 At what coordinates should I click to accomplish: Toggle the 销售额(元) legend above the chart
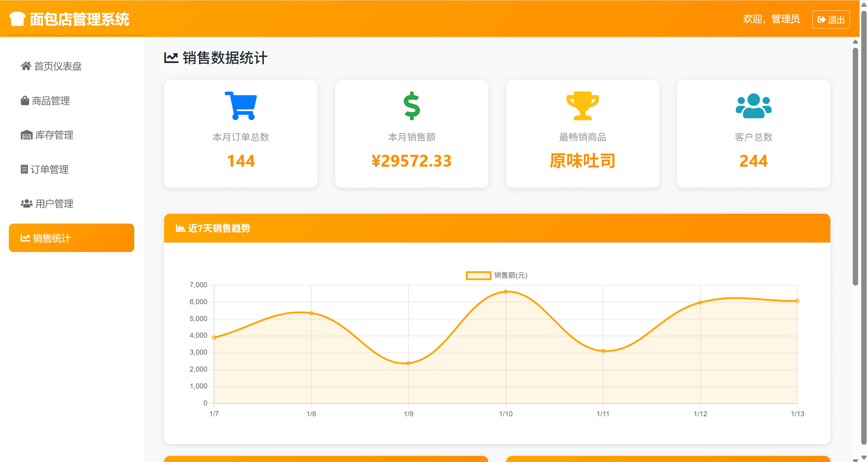pos(497,275)
